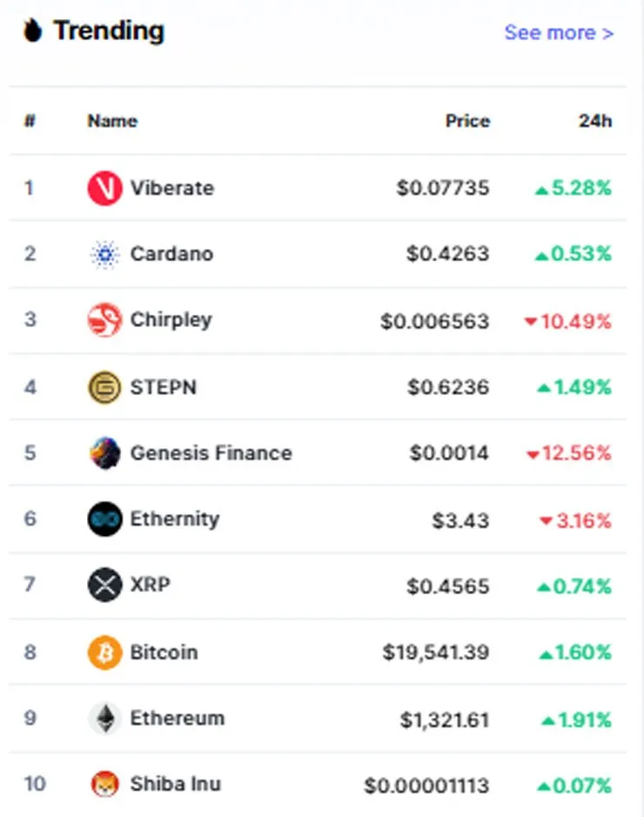This screenshot has width=644, height=817.
Task: Click the Shiba Inu dog icon
Action: (x=104, y=784)
